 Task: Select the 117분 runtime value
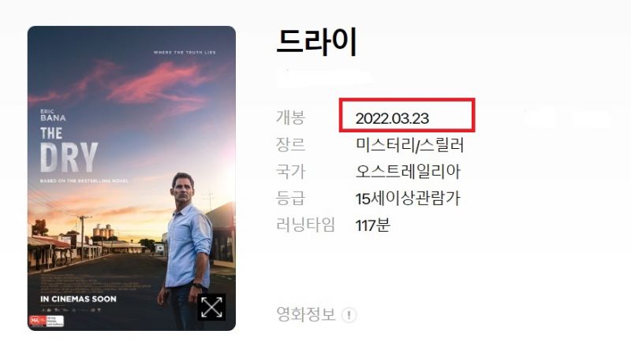click(372, 225)
